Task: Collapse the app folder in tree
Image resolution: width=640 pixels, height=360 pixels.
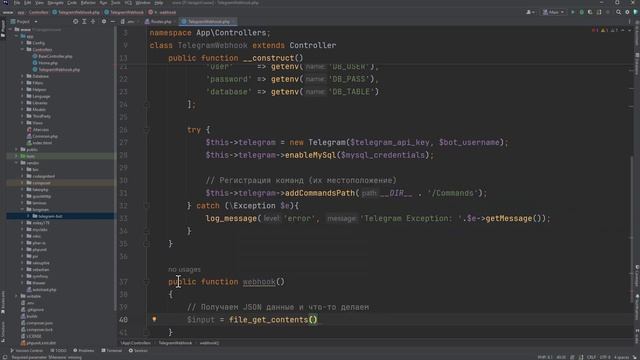Action: [17, 36]
